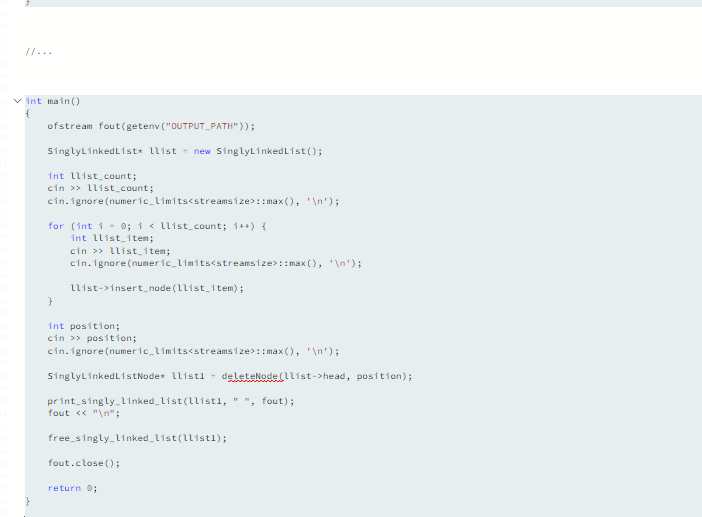Click the //... comment line

39,51
